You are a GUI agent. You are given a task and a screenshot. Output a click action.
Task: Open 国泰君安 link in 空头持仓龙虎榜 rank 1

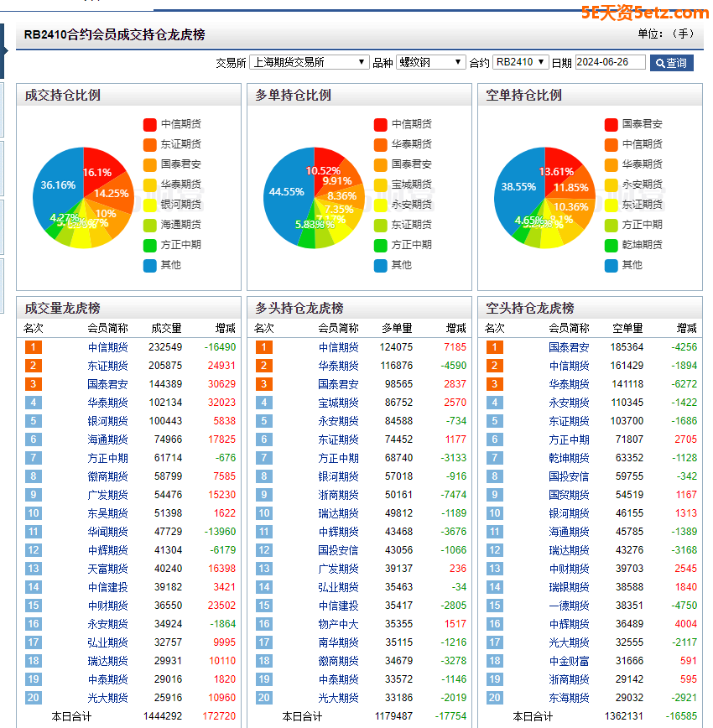point(569,347)
